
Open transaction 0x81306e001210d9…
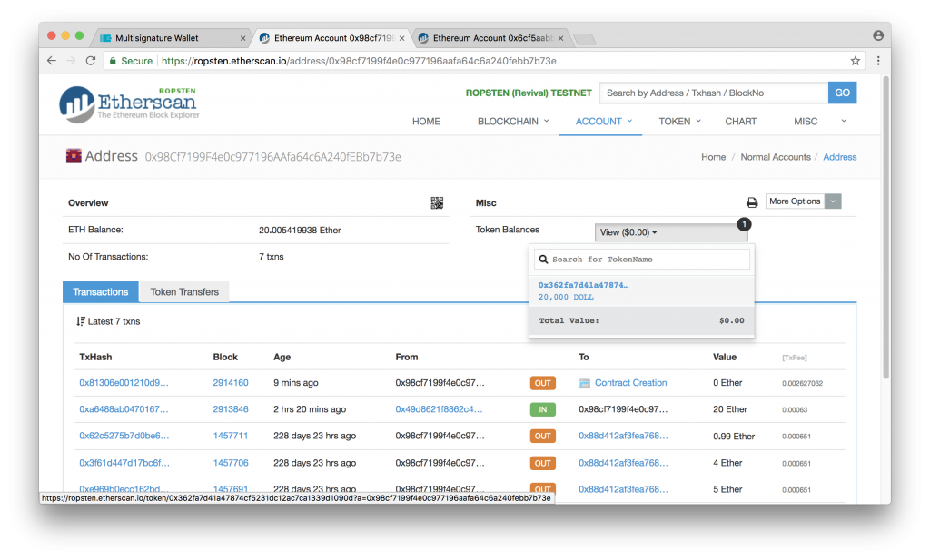click(124, 383)
